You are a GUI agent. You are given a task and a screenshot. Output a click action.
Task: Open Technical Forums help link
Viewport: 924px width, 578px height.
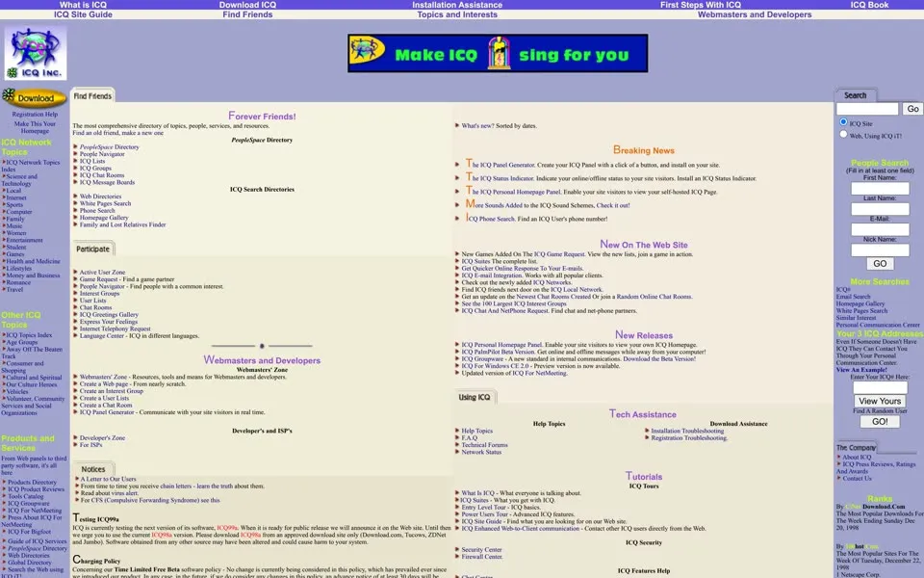484,445
